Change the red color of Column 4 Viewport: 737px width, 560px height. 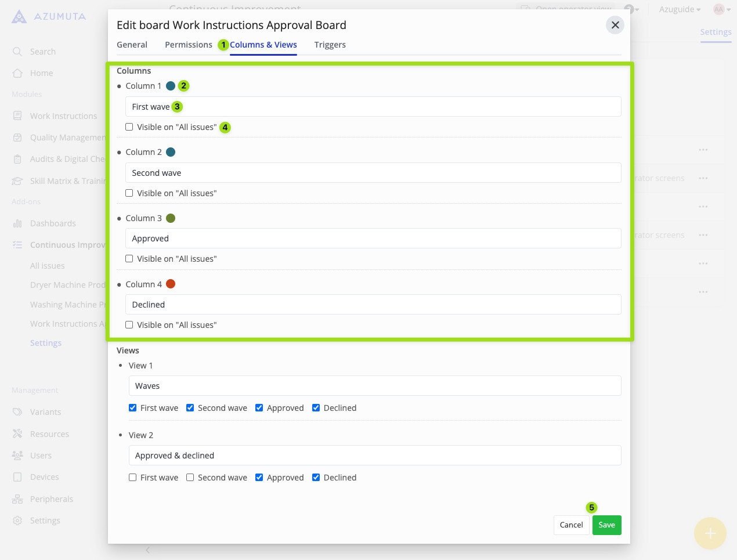pos(171,284)
